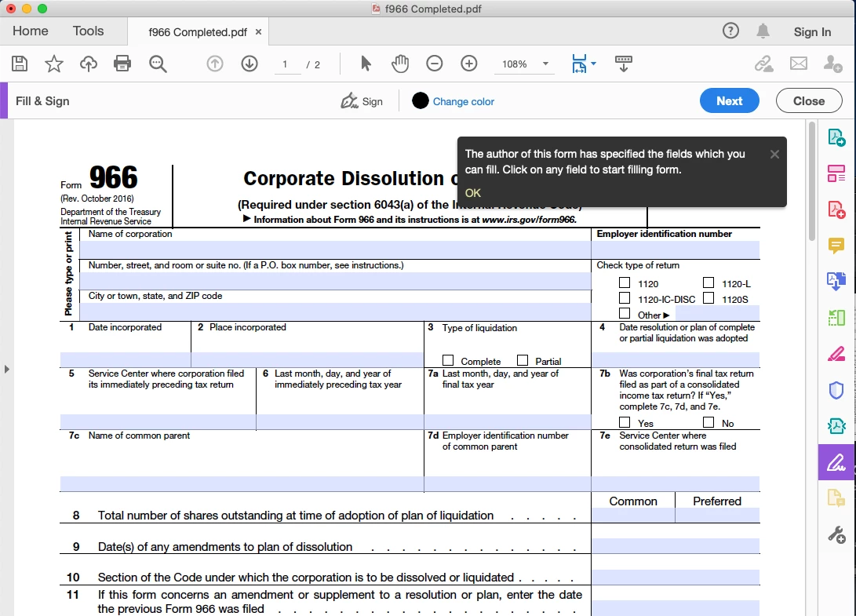Click the Preferred shares field
This screenshot has height=616, width=856.
(717, 515)
